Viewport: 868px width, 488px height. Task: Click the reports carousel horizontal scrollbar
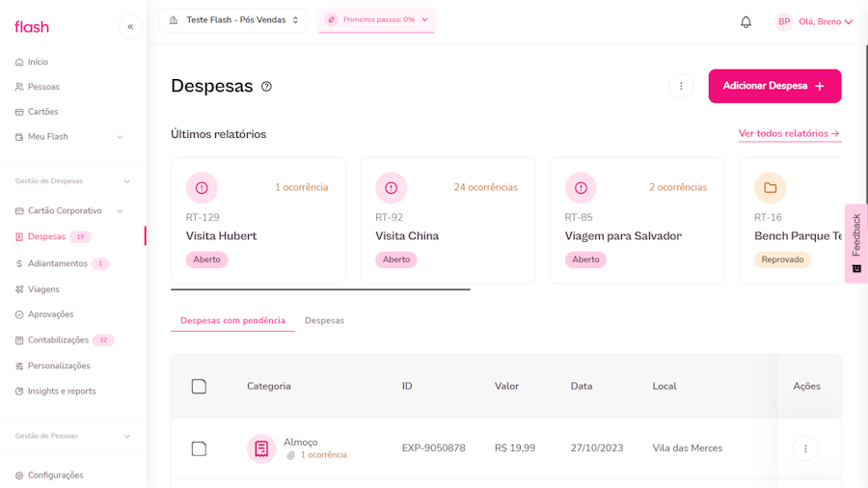(320, 289)
